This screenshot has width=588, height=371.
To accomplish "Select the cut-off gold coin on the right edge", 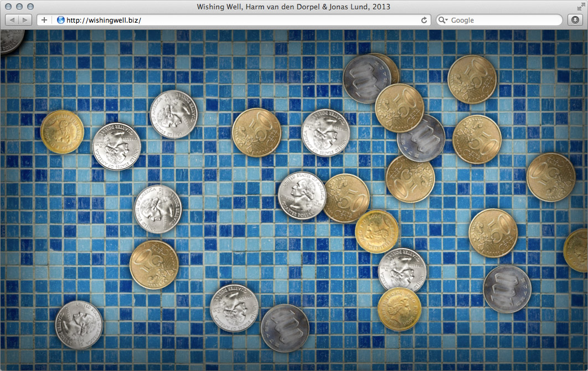I will 577,250.
